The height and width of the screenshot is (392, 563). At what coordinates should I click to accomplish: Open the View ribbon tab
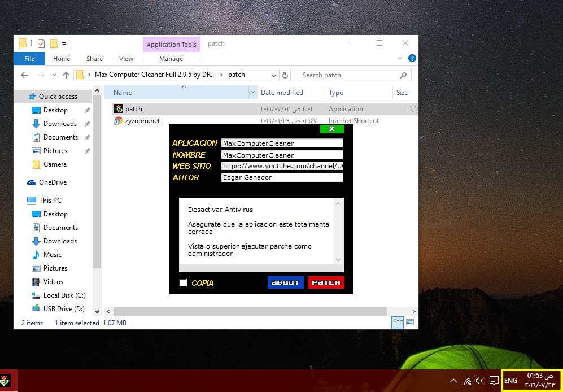[x=126, y=59]
